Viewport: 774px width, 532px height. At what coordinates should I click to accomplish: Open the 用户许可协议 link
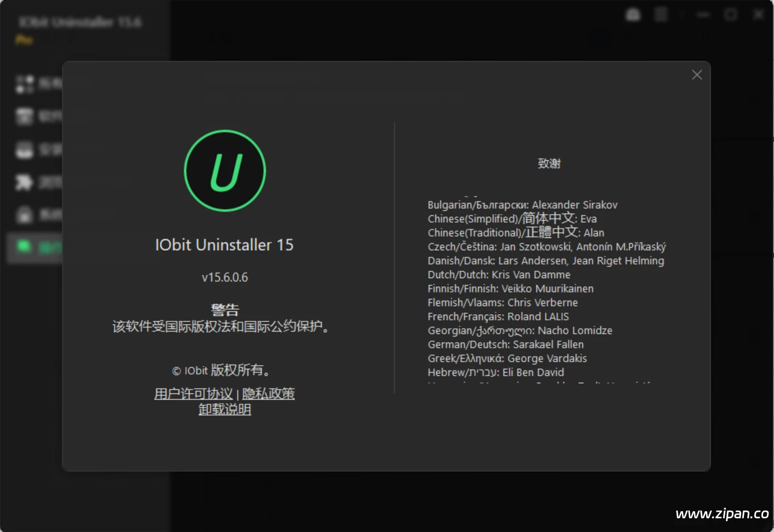tap(194, 394)
